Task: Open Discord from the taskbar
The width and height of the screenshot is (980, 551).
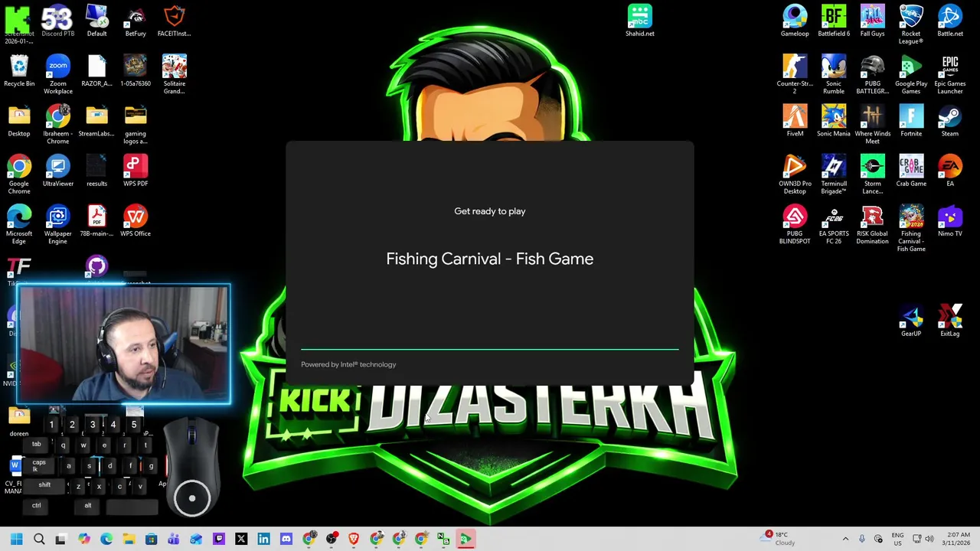Action: pos(286,540)
